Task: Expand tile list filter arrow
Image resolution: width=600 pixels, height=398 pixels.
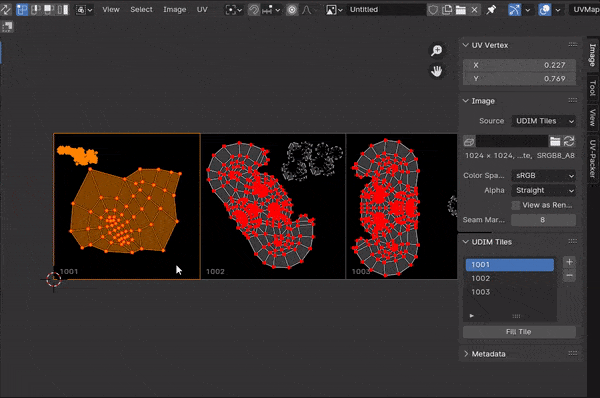Action: (x=471, y=316)
